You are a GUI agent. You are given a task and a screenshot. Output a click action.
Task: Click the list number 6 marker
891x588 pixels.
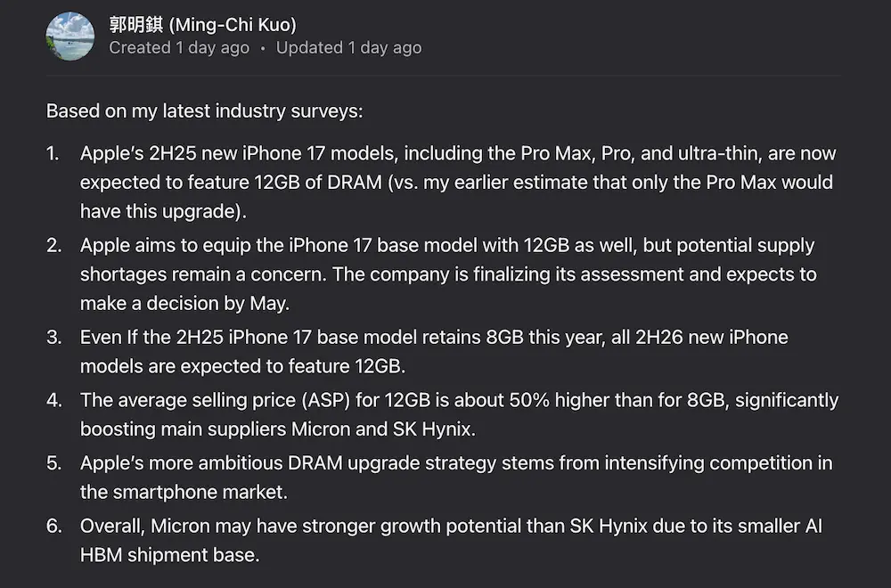[53, 526]
